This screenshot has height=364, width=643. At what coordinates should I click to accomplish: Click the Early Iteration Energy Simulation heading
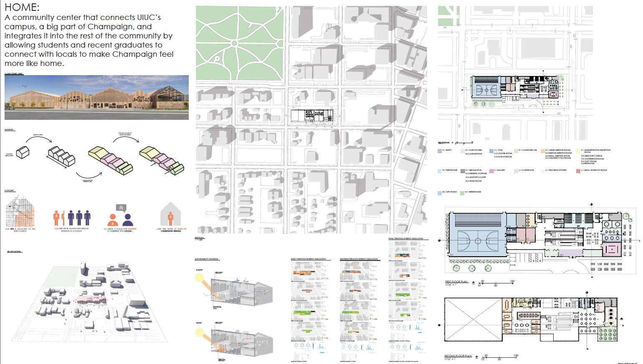click(309, 259)
